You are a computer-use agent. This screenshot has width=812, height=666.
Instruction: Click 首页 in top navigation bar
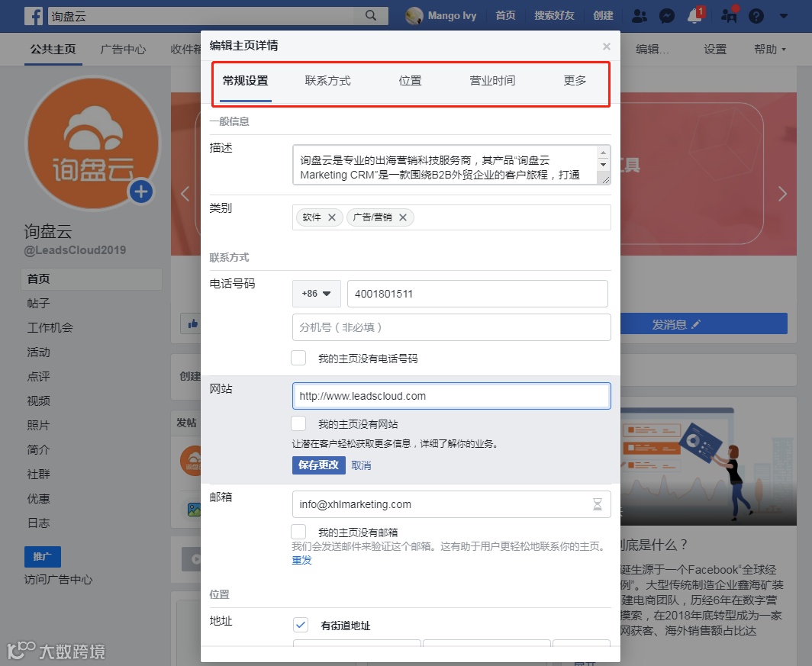click(x=505, y=15)
